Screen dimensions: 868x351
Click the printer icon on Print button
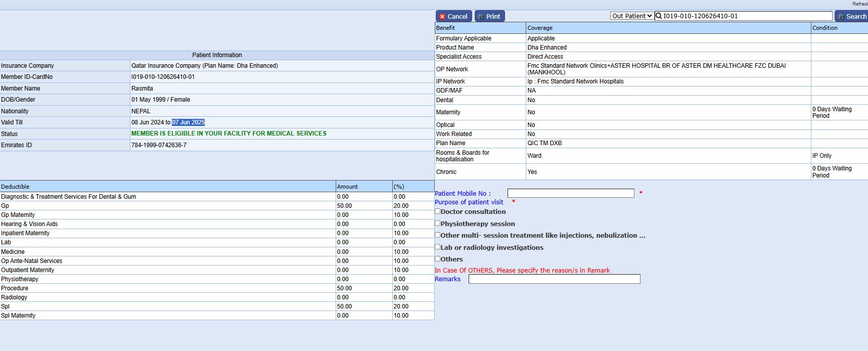coord(480,17)
